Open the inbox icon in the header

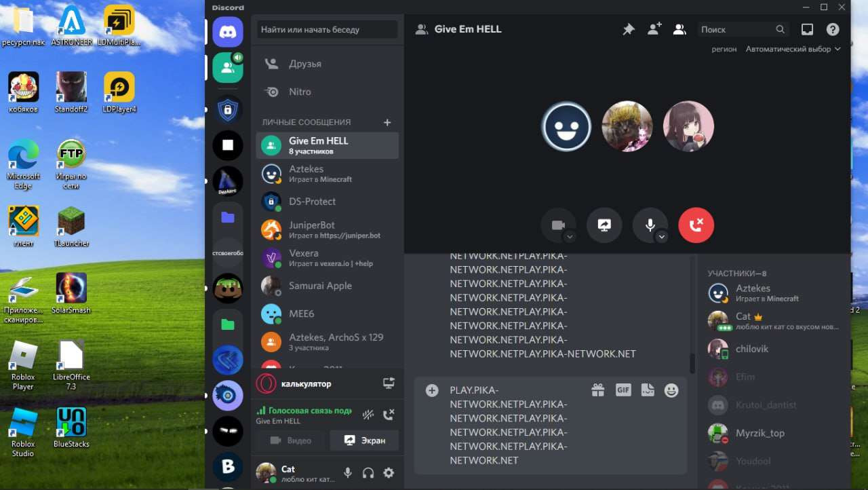pos(807,30)
